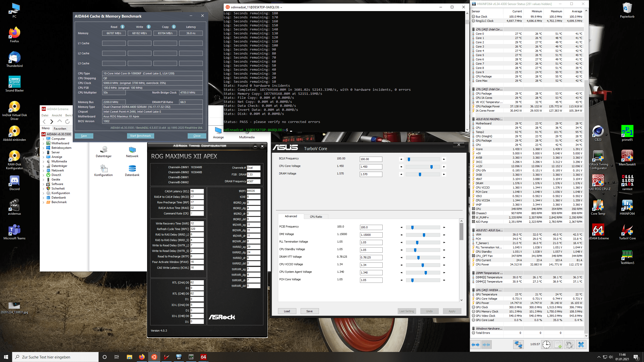Expand the Betriebssystem tree node
644x362 pixels.
(x=44, y=148)
